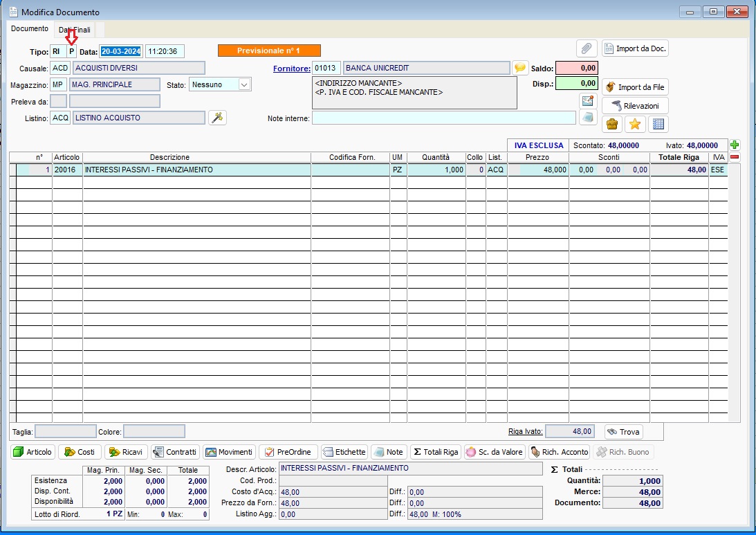This screenshot has height=535, width=756.
Task: Click the orange Previsionale n° 1 banner
Action: tap(269, 50)
